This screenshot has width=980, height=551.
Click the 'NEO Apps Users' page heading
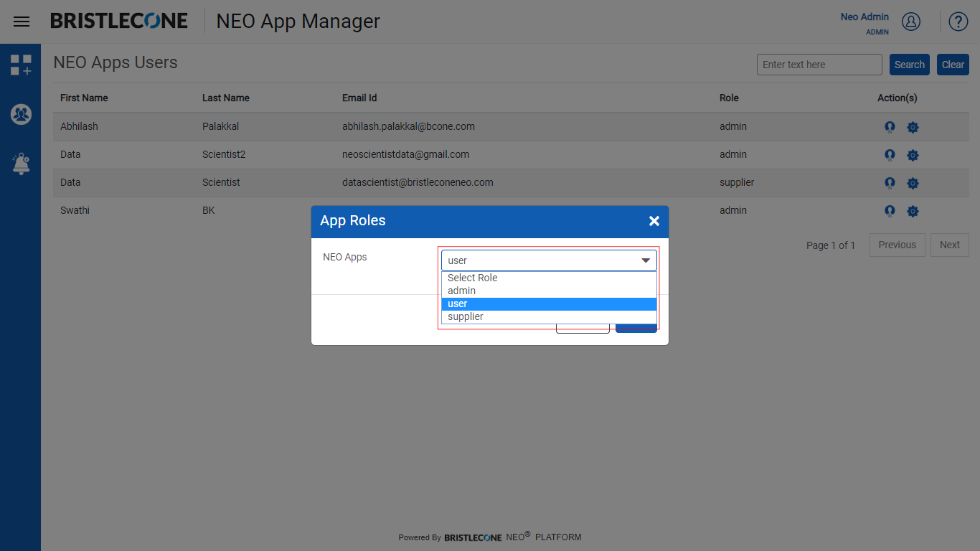116,62
